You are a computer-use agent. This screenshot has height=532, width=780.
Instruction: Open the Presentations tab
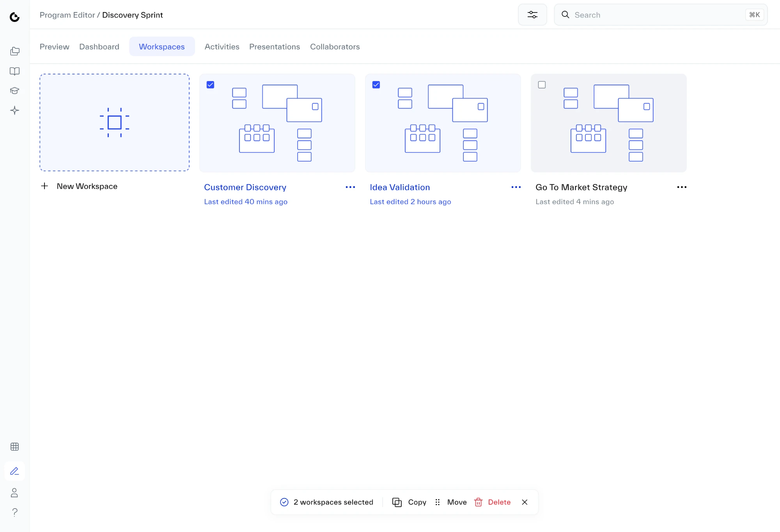click(x=275, y=46)
